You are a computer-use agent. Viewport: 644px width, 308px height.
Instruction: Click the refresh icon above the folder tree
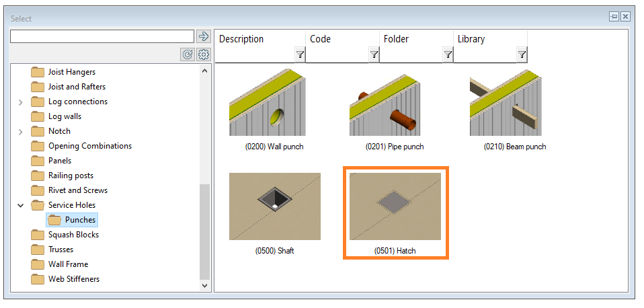coord(188,54)
